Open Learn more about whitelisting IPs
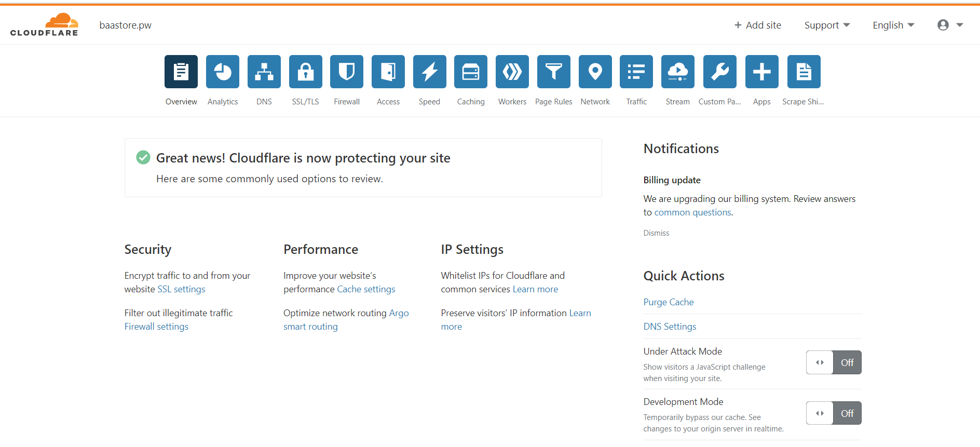 click(x=535, y=289)
